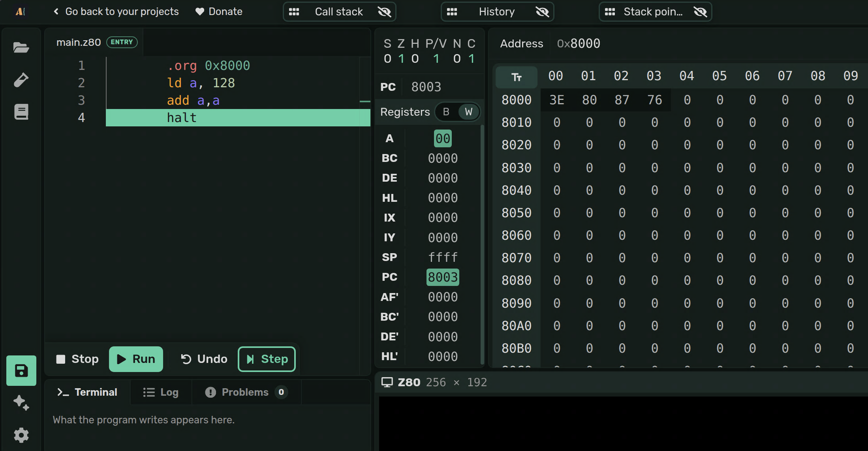
Task: Click the PC value field 8003
Action: (x=426, y=87)
